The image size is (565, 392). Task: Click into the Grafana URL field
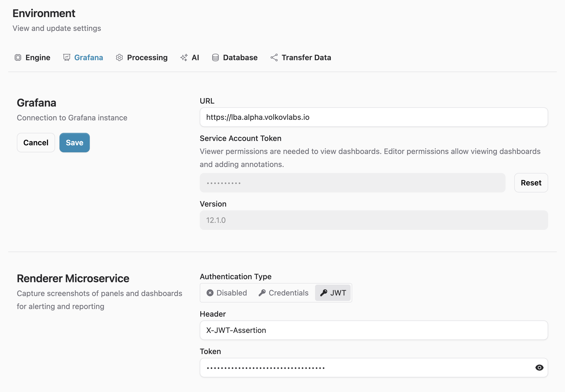[374, 117]
